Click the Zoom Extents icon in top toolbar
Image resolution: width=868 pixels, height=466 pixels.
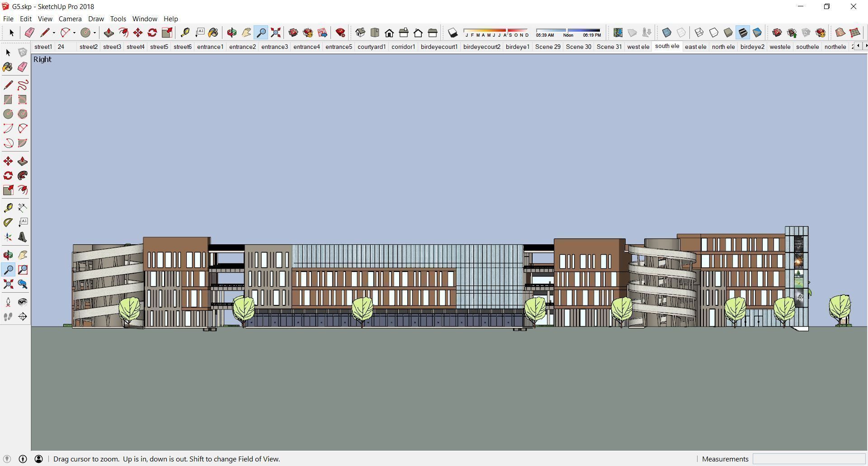tap(275, 33)
